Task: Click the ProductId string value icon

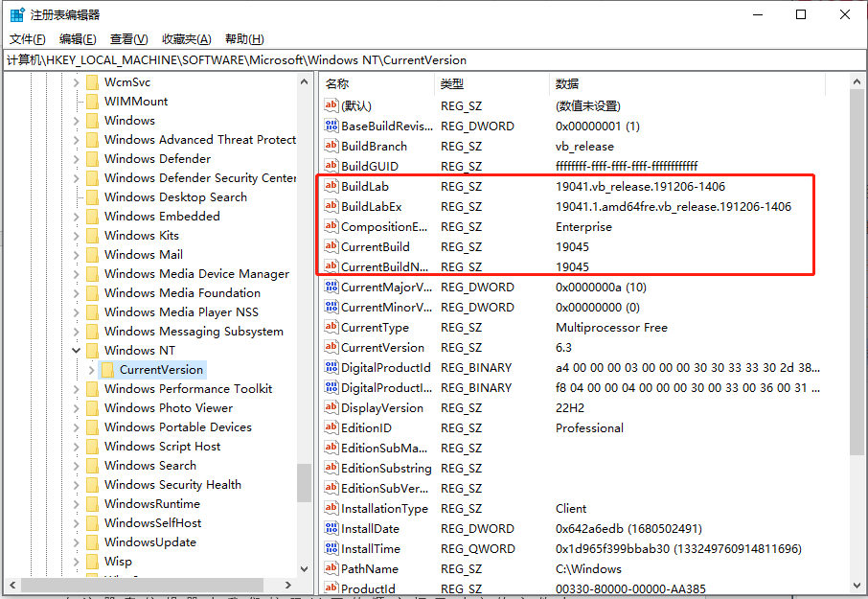Action: tap(331, 588)
